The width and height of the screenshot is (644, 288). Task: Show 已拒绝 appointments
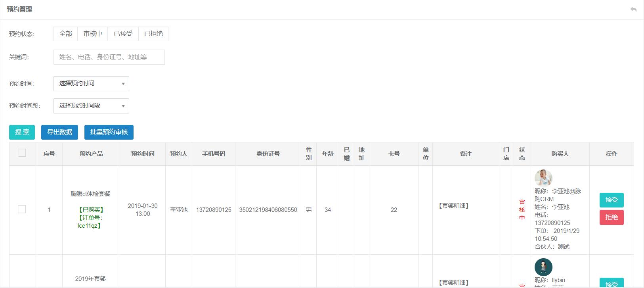point(153,34)
